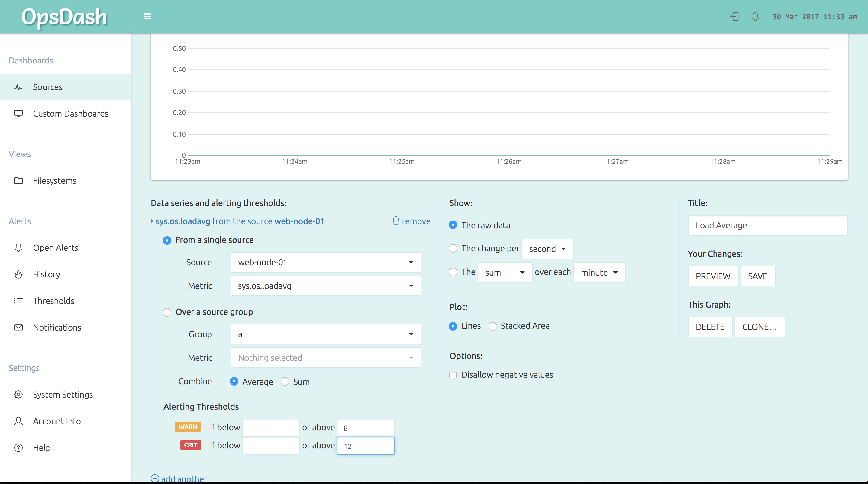Click the System Settings gear icon
Screen dimensions: 868x484
[x=18, y=394]
